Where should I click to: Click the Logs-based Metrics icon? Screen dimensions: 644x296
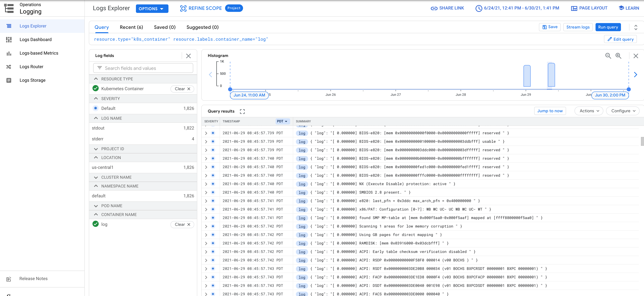click(9, 53)
